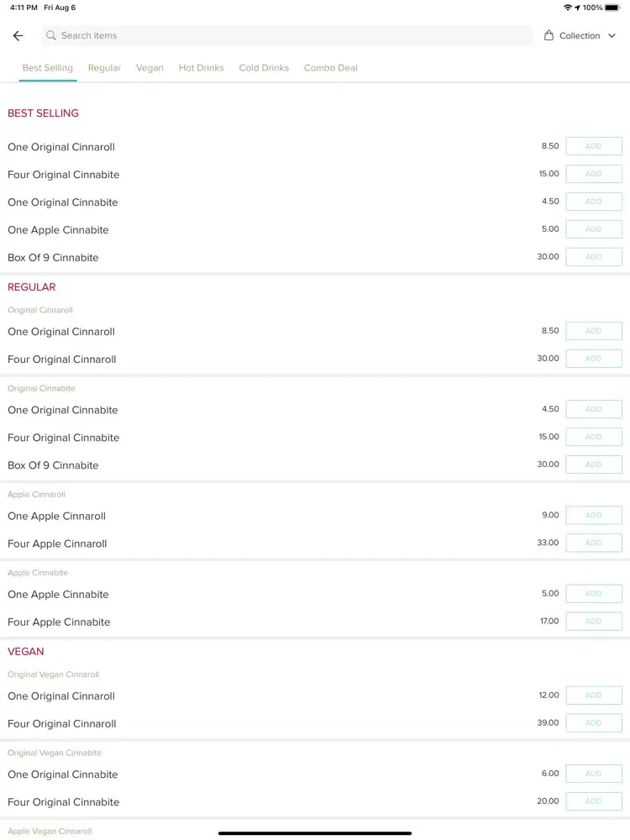The width and height of the screenshot is (630, 840).
Task: Go to the Combo Deal tab
Action: click(330, 68)
